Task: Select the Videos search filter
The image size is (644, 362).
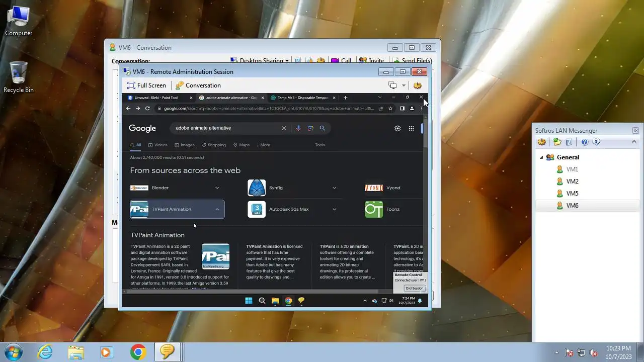Action: (158, 145)
